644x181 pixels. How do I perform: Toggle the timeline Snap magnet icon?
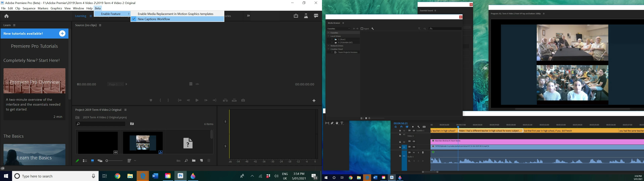pos(401,127)
